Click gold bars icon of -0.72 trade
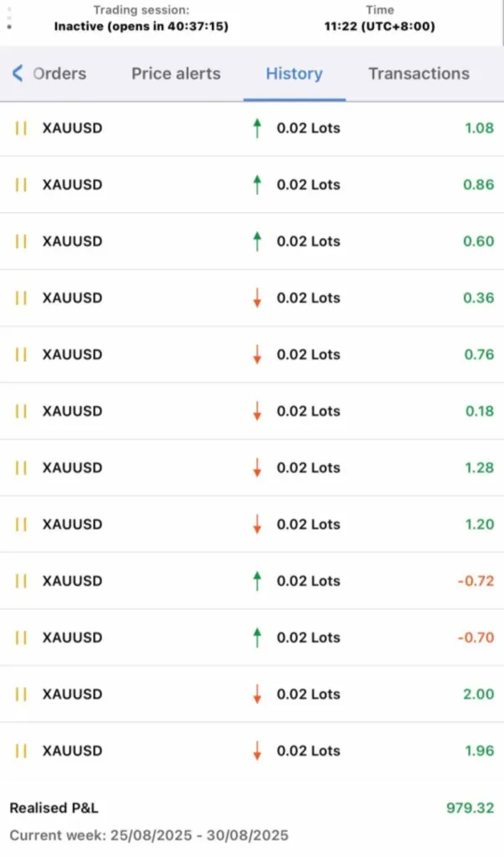This screenshot has height=857, width=504. [x=22, y=581]
